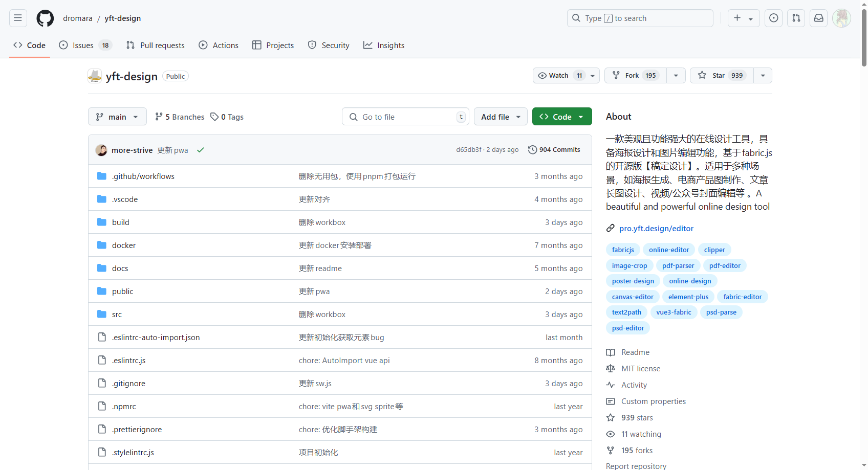Open the hamburger navigation menu
This screenshot has height=470, width=868.
tap(18, 18)
